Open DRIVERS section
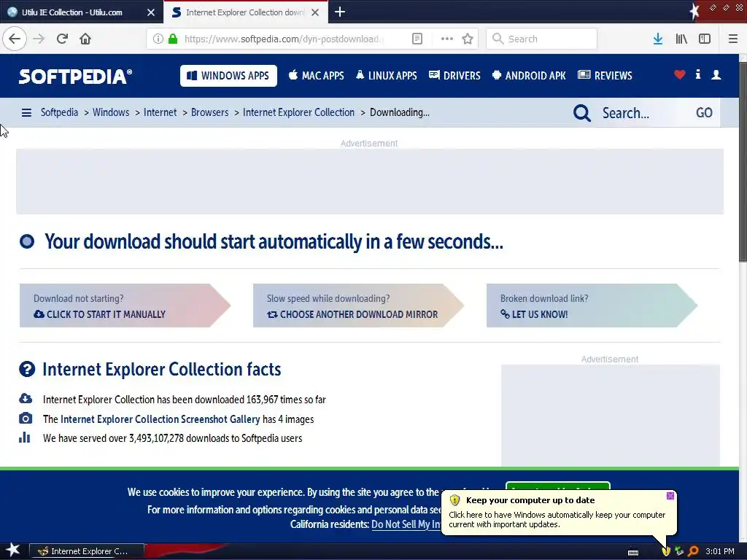Viewport: 747px width, 560px height. coord(455,75)
